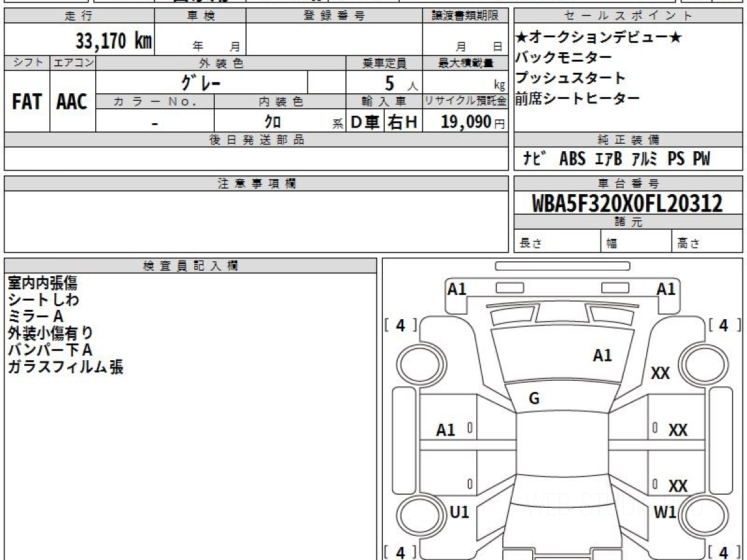Image resolution: width=747 pixels, height=560 pixels.
Task: Select the A1 mark on the left door
Action: (446, 430)
